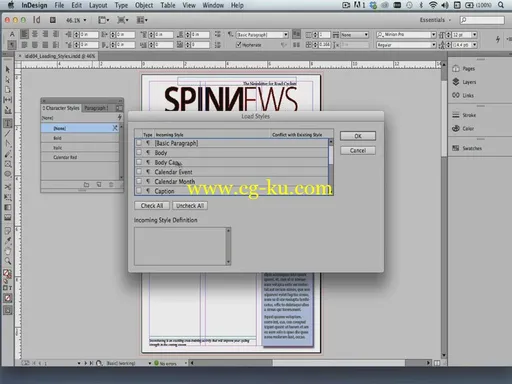The image size is (512, 384).
Task: Click the Uncheck All button
Action: [x=190, y=206]
